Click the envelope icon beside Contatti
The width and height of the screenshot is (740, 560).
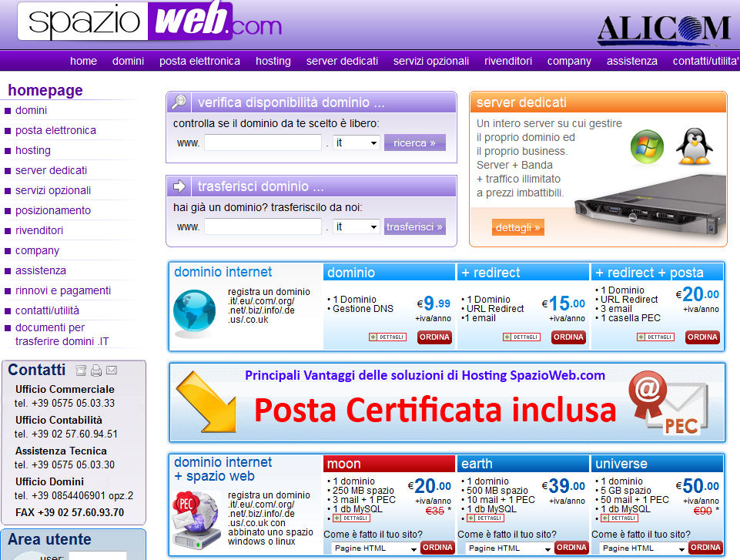coord(112,371)
